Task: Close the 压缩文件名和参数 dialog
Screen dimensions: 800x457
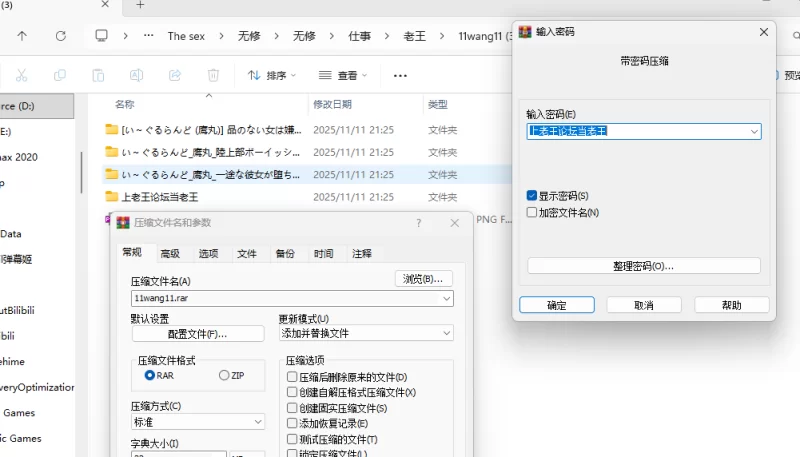Action: pyautogui.click(x=455, y=223)
